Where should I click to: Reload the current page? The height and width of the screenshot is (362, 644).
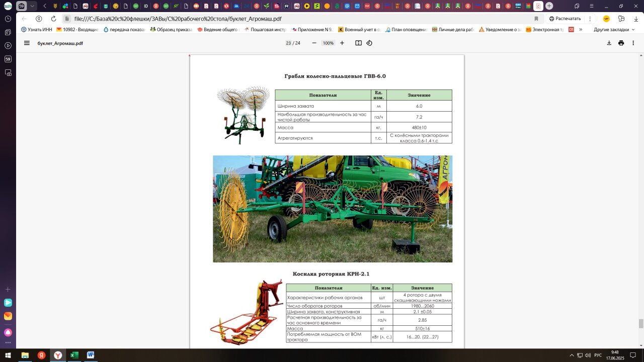54,19
